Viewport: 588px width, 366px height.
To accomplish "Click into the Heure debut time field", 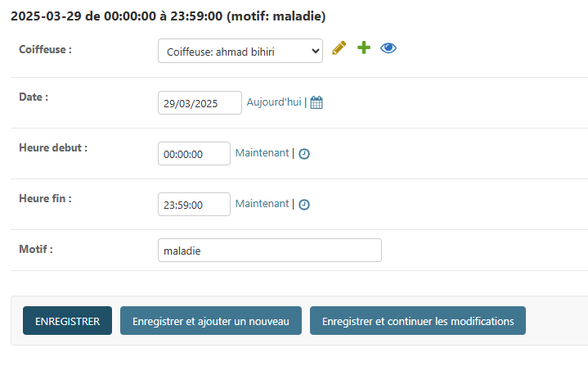I will coord(194,154).
